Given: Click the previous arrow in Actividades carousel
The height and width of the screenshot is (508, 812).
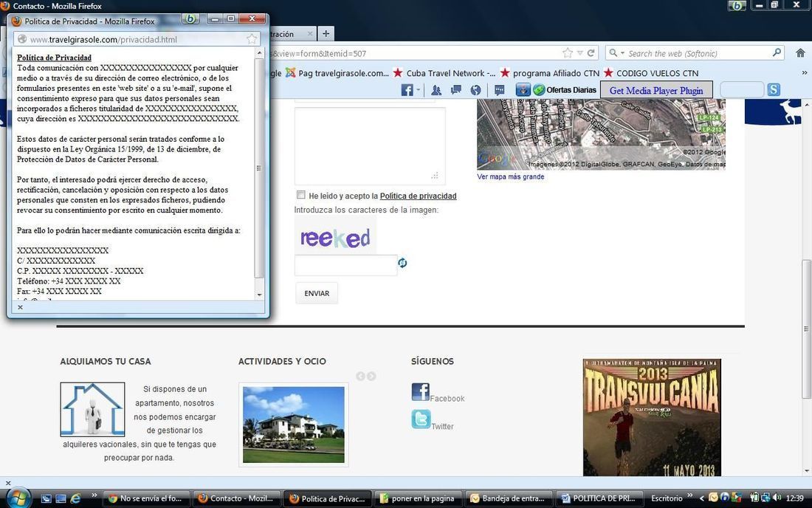Looking at the screenshot, I should (x=360, y=376).
